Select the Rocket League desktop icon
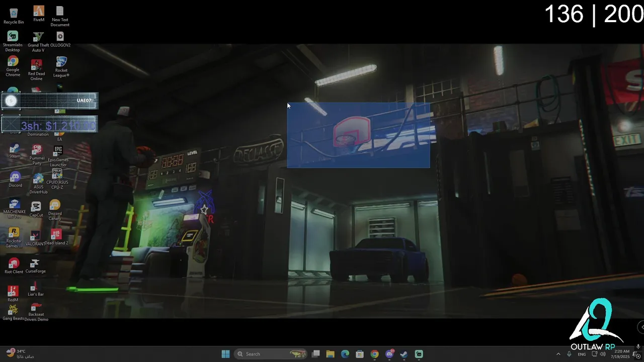644x362 pixels. tap(61, 67)
